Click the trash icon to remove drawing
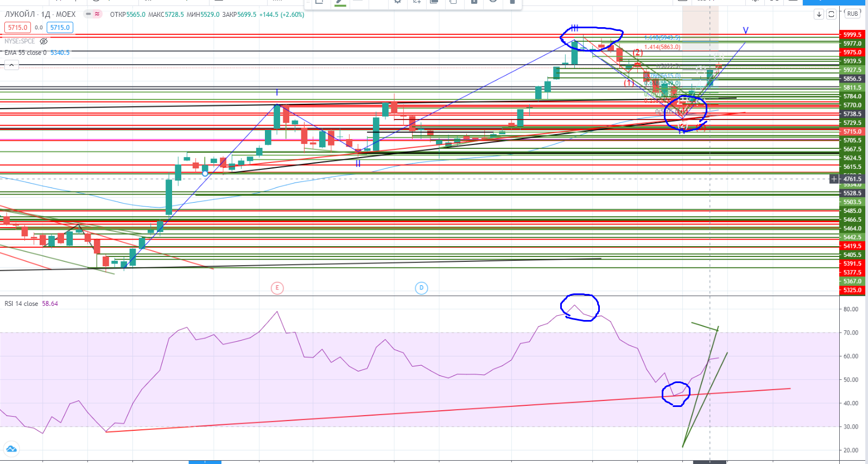The height and width of the screenshot is (464, 868). click(x=512, y=2)
